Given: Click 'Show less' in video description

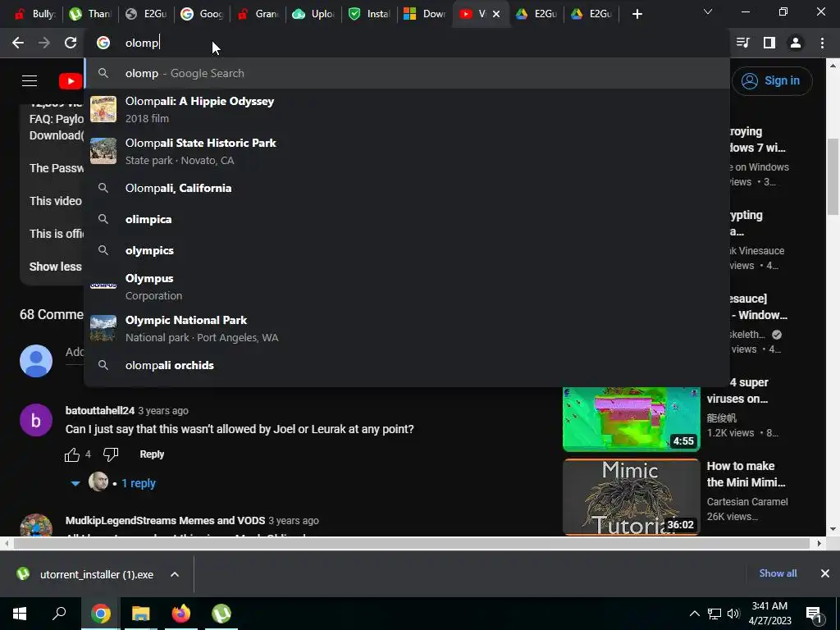Looking at the screenshot, I should (55, 267).
